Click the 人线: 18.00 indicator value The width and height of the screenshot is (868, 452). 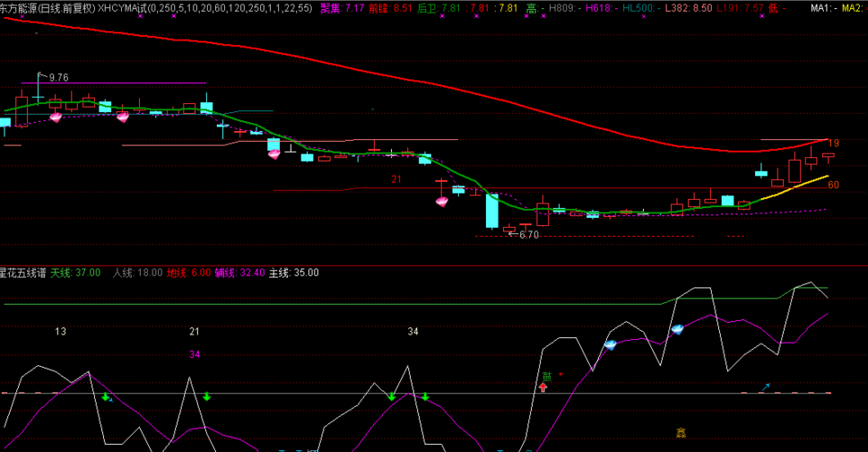coord(137,272)
